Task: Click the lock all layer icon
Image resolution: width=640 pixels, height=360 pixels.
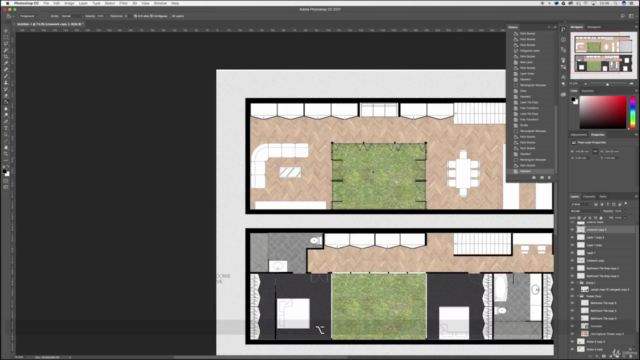Action: pyautogui.click(x=601, y=218)
